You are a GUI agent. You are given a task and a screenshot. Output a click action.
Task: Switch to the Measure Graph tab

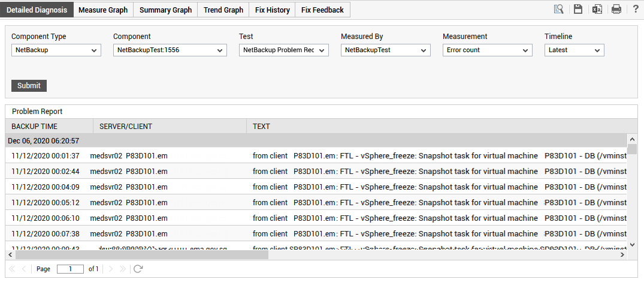click(103, 10)
